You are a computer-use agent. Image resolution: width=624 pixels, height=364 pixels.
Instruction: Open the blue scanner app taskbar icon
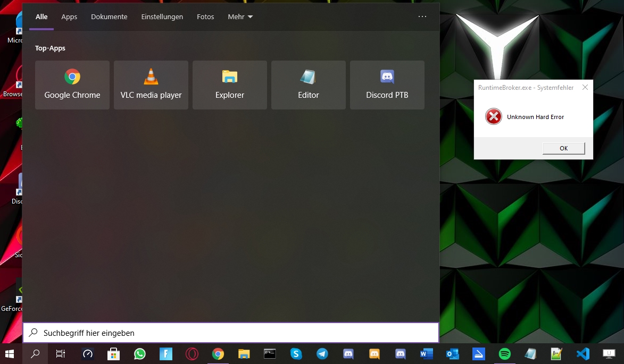pyautogui.click(x=479, y=354)
